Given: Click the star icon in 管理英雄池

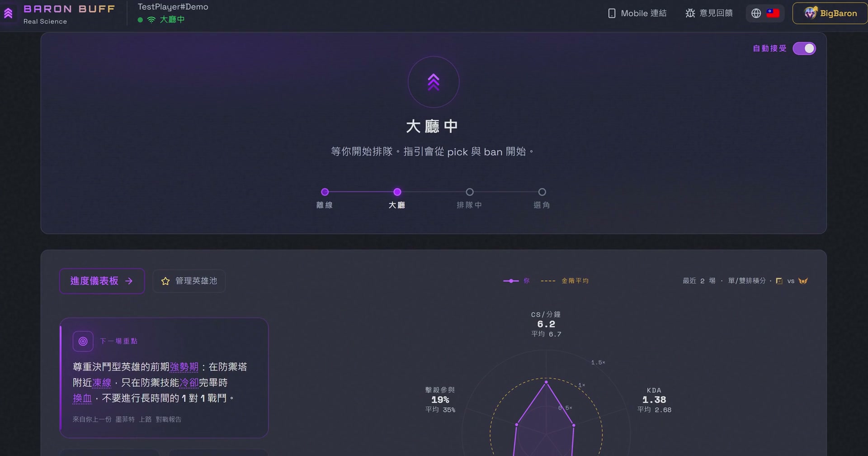Looking at the screenshot, I should tap(165, 281).
